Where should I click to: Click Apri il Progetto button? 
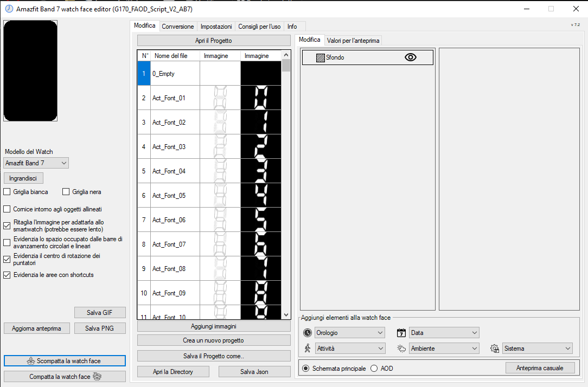point(214,41)
